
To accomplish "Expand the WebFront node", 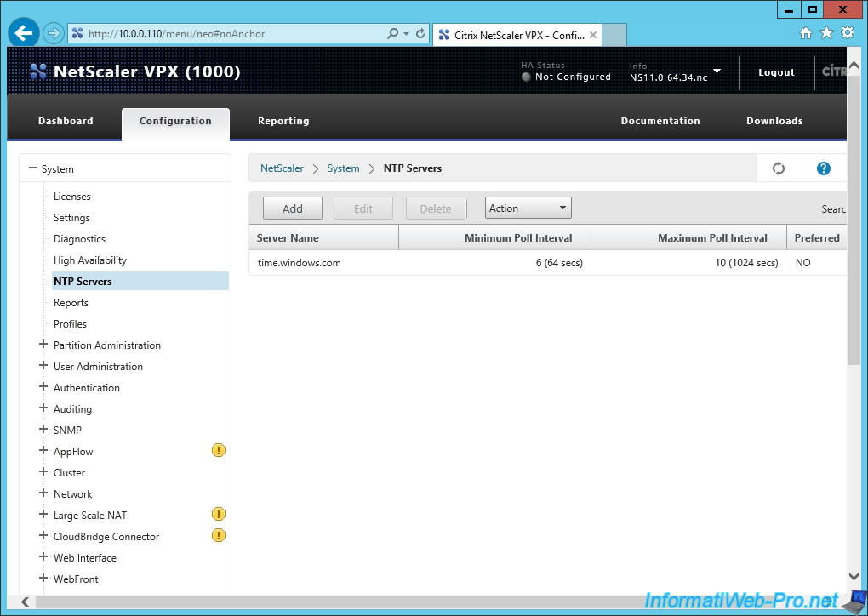I will point(43,578).
